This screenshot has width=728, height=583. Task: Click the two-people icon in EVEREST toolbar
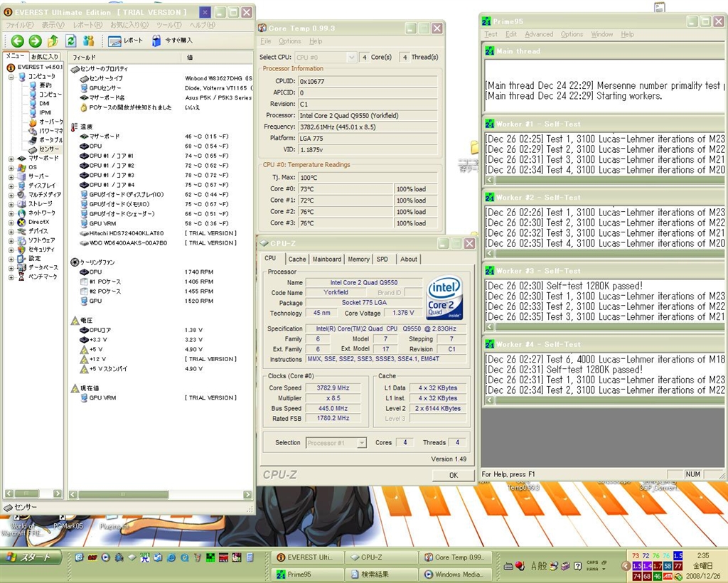pyautogui.click(x=88, y=41)
